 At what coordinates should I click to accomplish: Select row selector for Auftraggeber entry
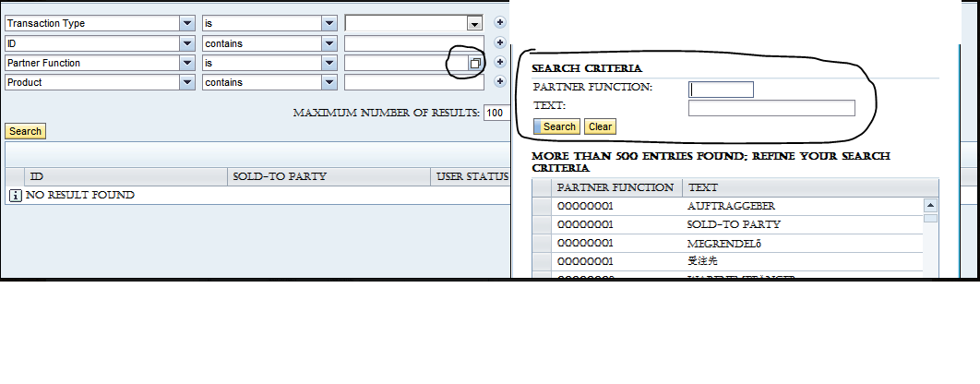(542, 207)
